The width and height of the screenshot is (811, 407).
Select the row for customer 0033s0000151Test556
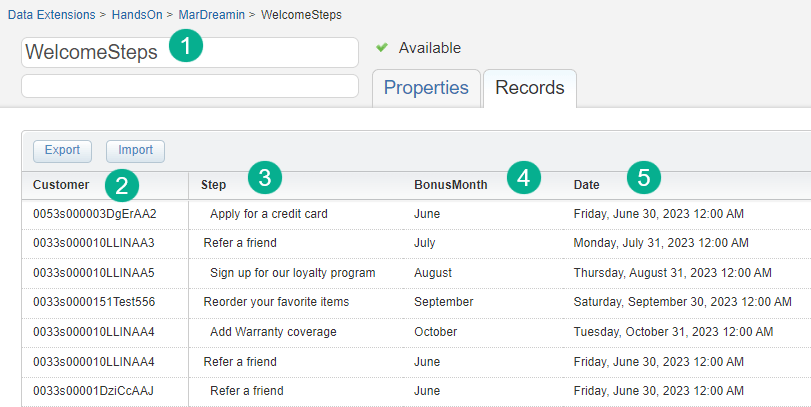(x=94, y=302)
